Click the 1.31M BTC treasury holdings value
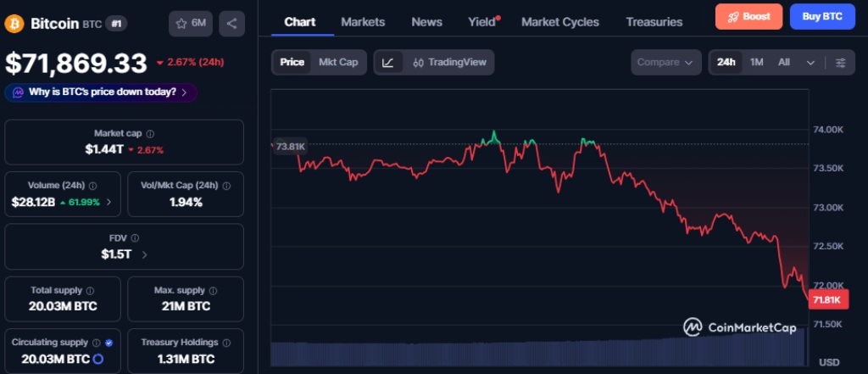Viewport: 868px width, 374px height. [x=186, y=359]
